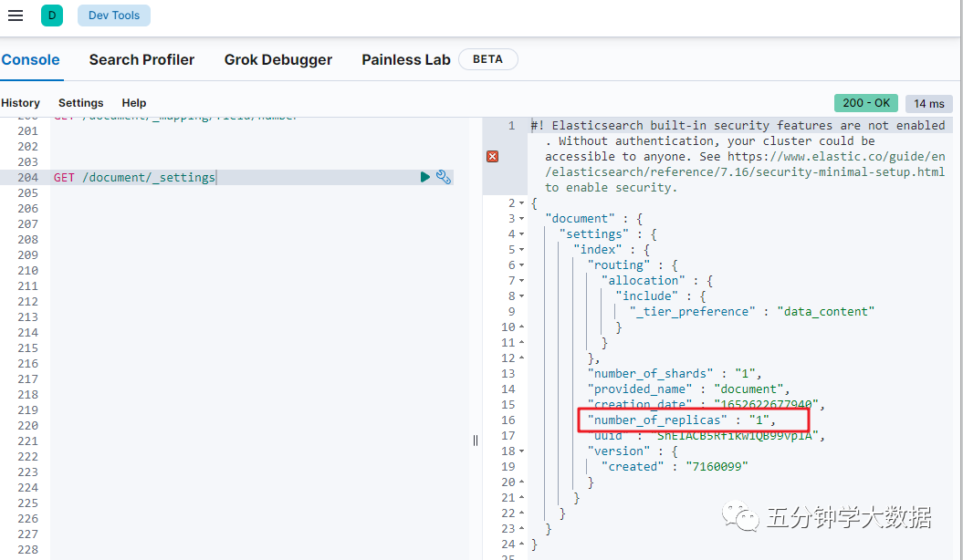Screen dimensions: 963x560
Task: Click the Dev Tools breadcrumb
Action: pos(113,16)
